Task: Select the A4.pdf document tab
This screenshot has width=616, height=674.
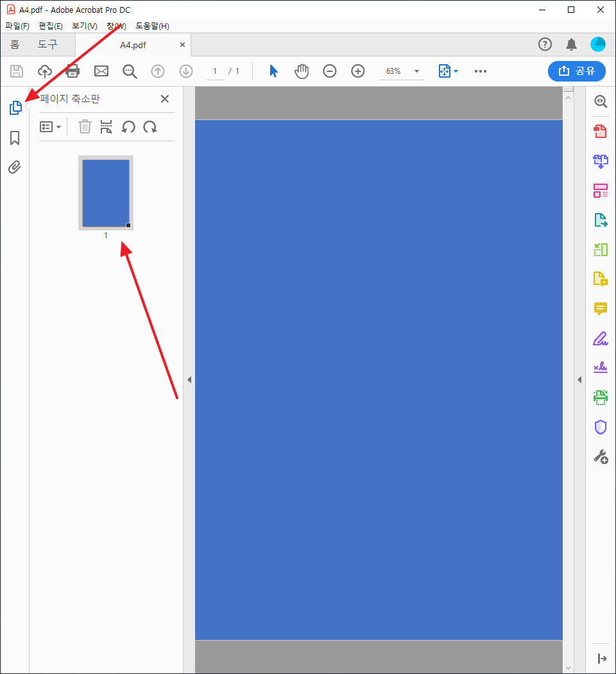Action: 133,45
